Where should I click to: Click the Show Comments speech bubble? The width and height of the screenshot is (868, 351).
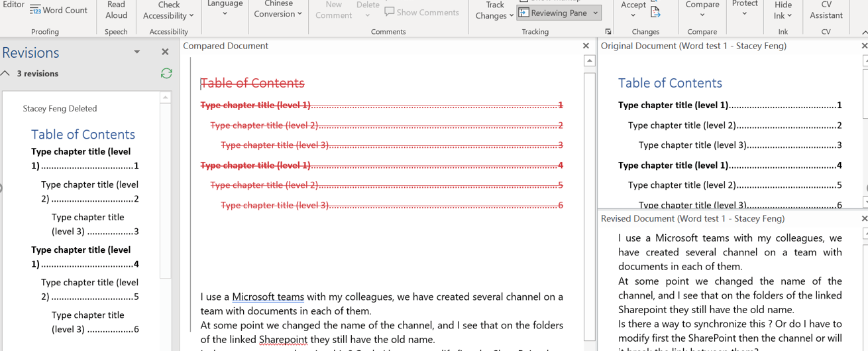click(390, 12)
